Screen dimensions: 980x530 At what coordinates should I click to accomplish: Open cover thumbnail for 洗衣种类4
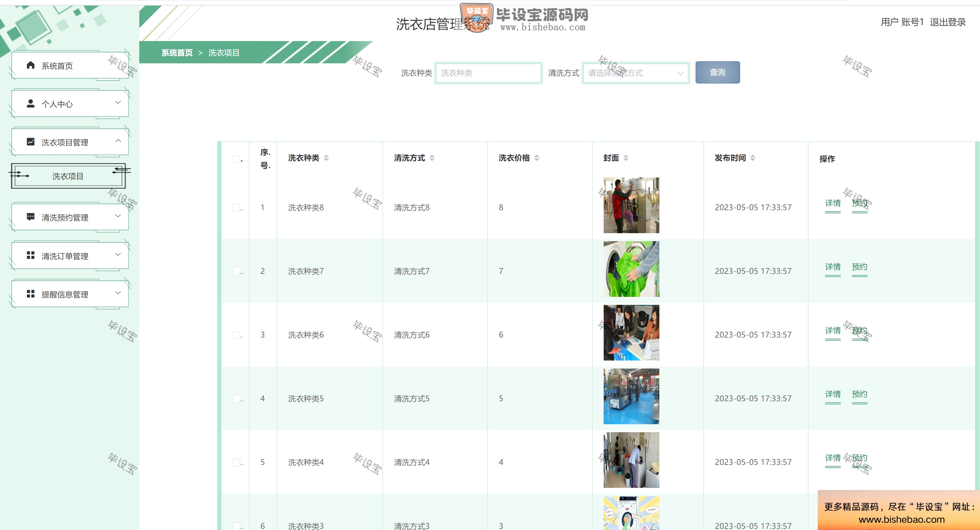click(631, 460)
